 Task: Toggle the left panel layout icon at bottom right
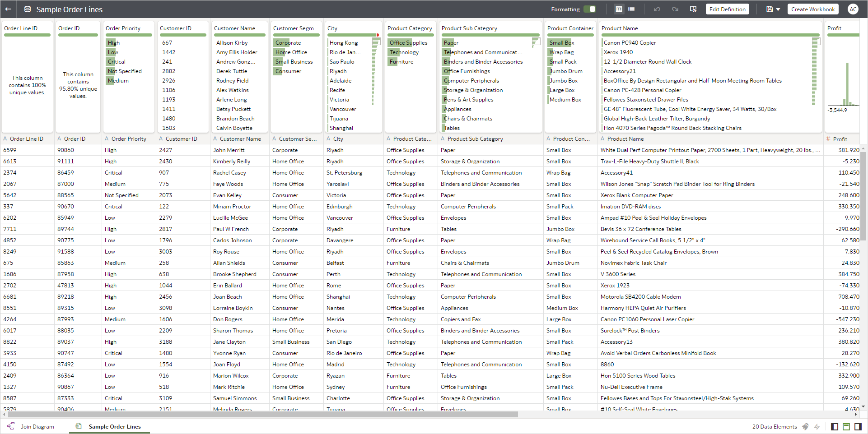(835, 427)
